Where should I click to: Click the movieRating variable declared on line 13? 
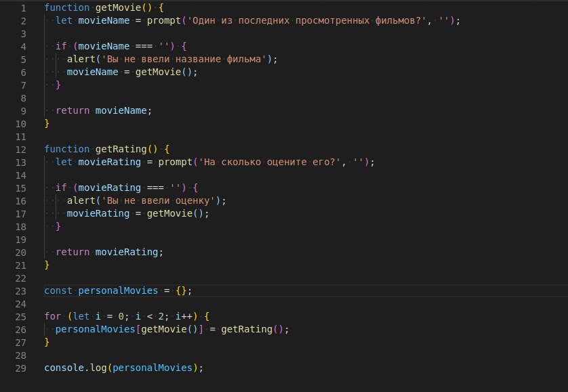109,162
